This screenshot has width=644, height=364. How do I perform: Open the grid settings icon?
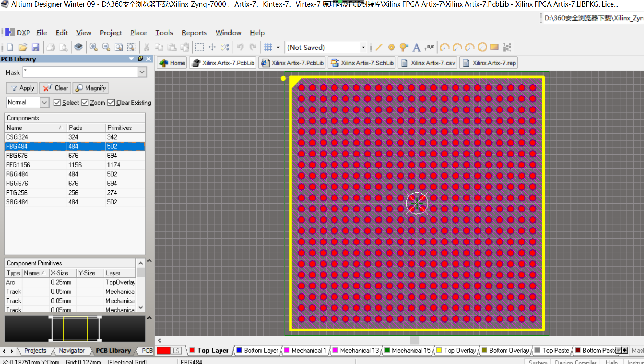pyautogui.click(x=268, y=47)
